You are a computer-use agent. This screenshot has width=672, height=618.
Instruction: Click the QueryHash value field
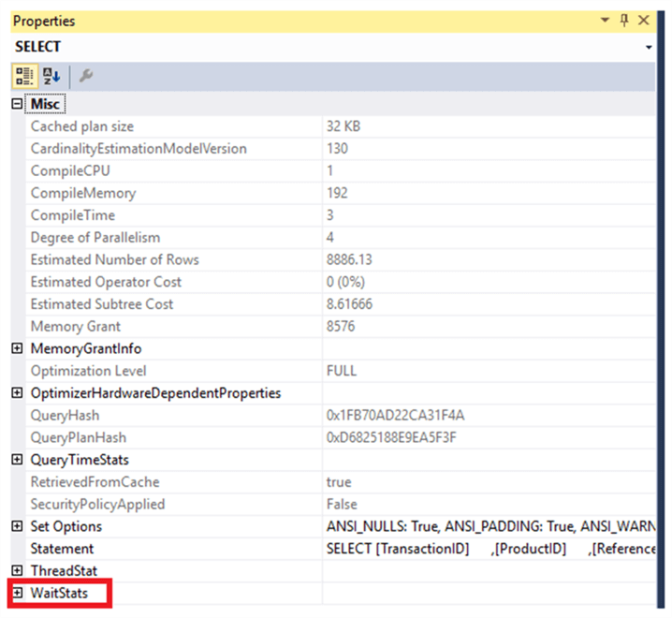pyautogui.click(x=487, y=416)
